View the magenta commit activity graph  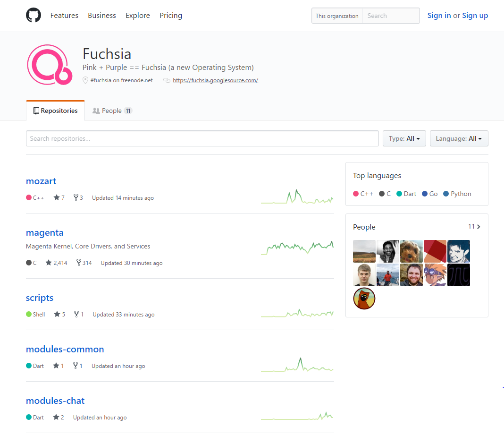point(297,248)
